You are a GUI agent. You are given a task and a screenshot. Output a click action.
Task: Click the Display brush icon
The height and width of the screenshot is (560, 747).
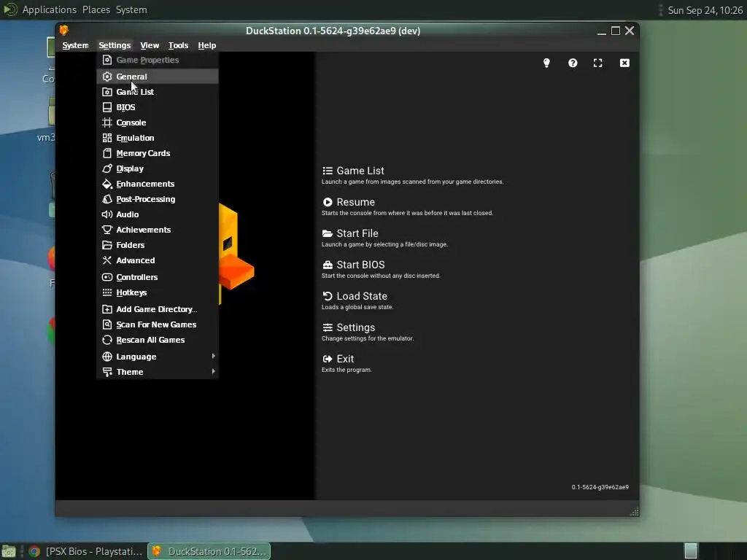coord(107,168)
